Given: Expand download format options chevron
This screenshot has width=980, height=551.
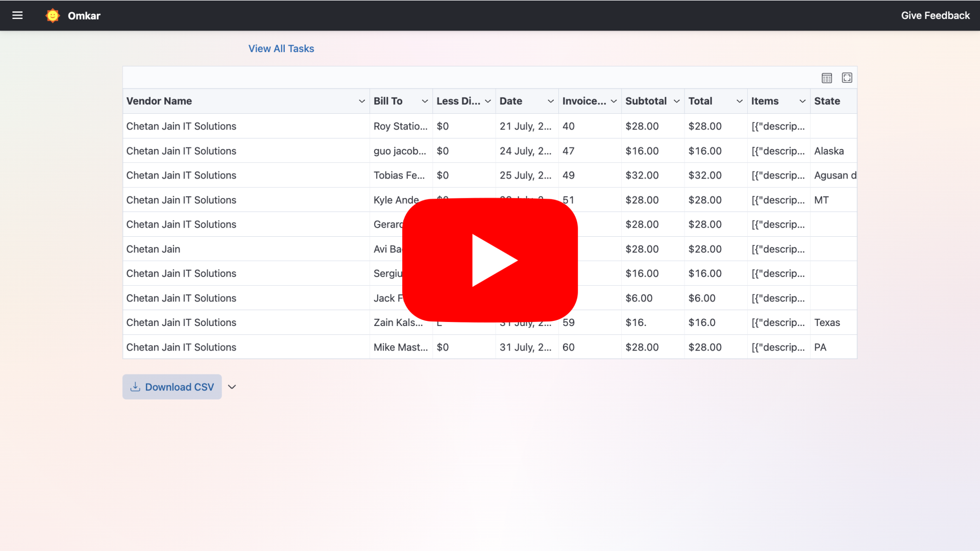Looking at the screenshot, I should tap(232, 387).
